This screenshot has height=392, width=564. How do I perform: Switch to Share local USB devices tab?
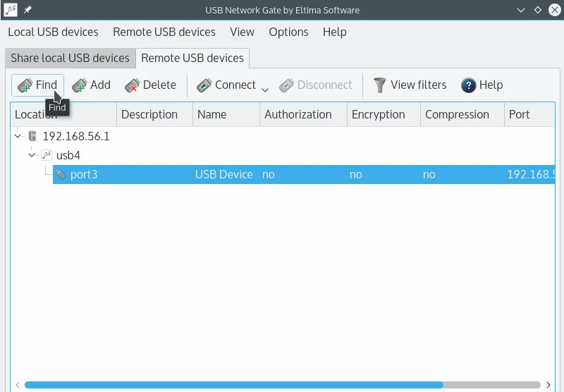tap(70, 58)
